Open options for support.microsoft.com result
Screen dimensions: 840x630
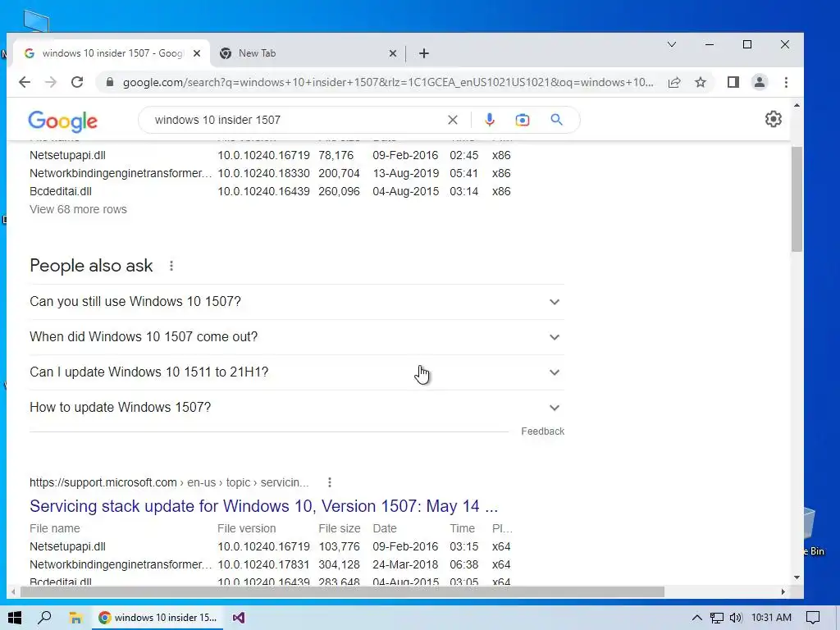[x=330, y=482]
